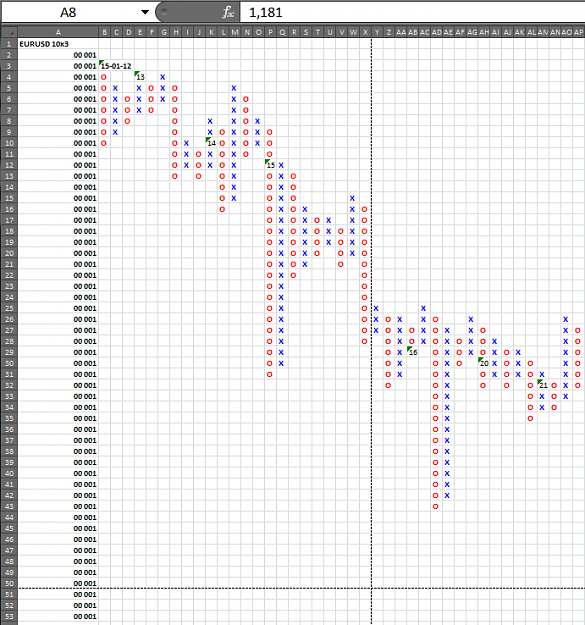The height and width of the screenshot is (625, 585).
Task: Click the blue X in row 42 column AE
Action: pos(447,495)
